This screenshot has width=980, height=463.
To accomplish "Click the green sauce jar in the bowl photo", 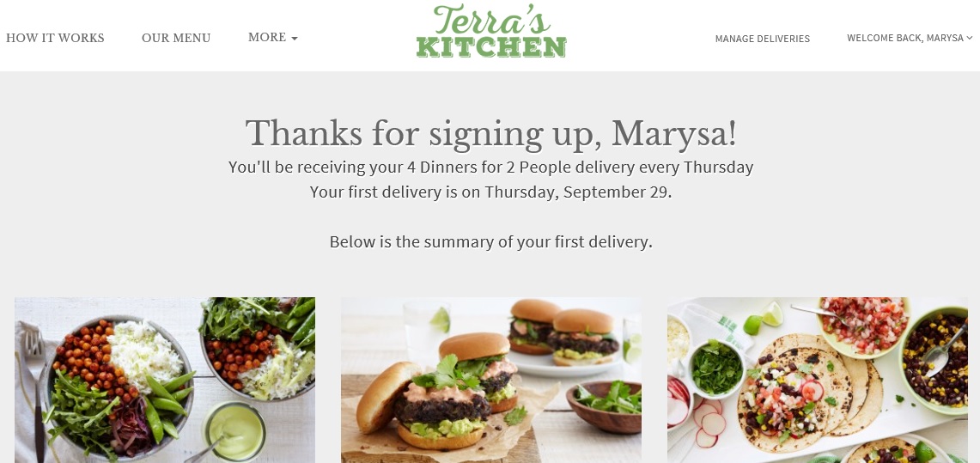I will [234, 429].
